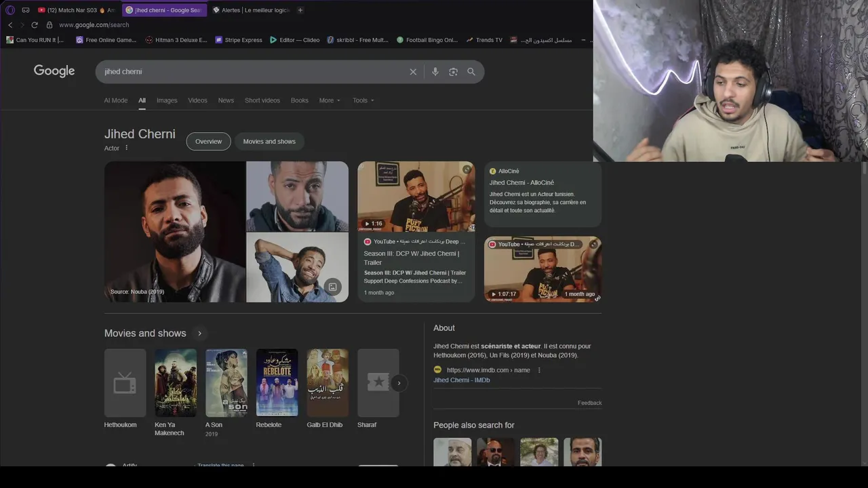Reload the current page
Viewport: 868px width, 488px height.
point(35,25)
